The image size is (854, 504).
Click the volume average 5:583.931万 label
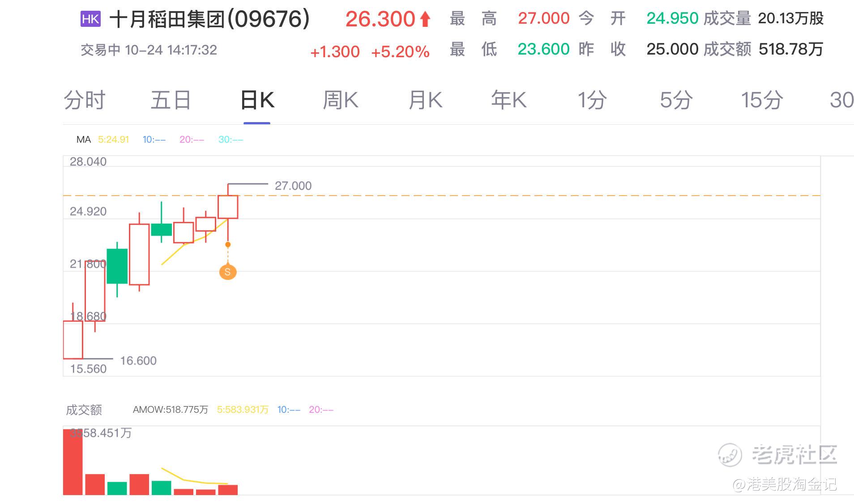(x=243, y=410)
